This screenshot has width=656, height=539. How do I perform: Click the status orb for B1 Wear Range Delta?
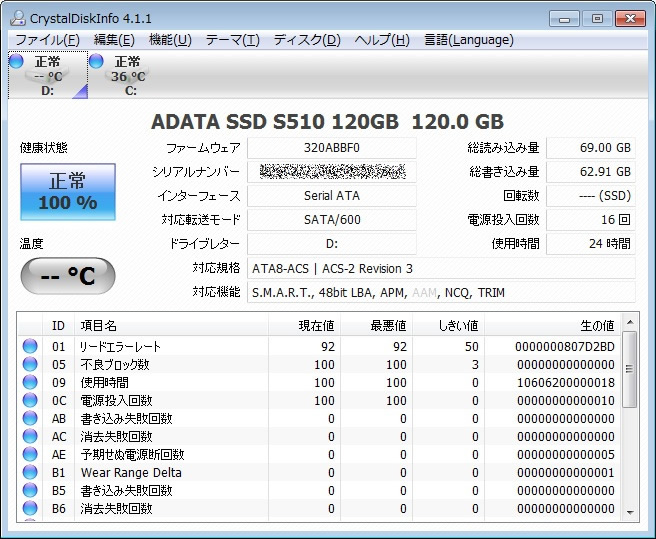[x=30, y=472]
